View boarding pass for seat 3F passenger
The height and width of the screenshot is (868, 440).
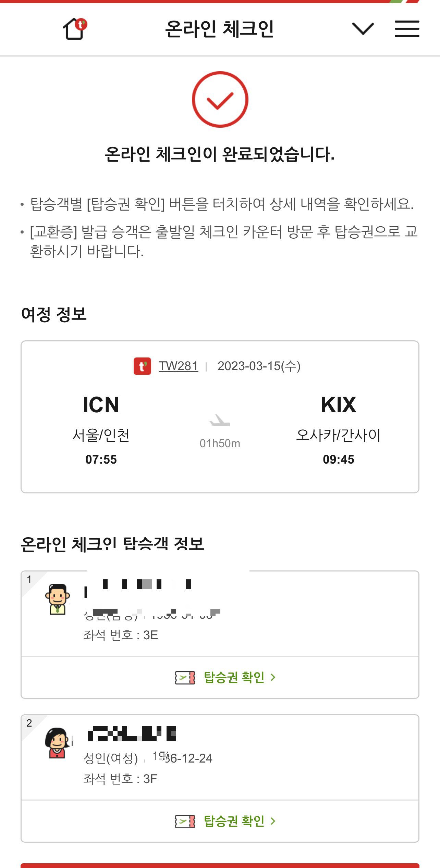[x=234, y=821]
